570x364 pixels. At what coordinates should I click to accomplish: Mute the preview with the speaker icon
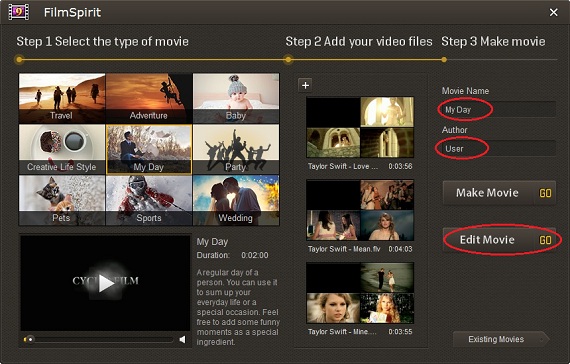pos(182,340)
